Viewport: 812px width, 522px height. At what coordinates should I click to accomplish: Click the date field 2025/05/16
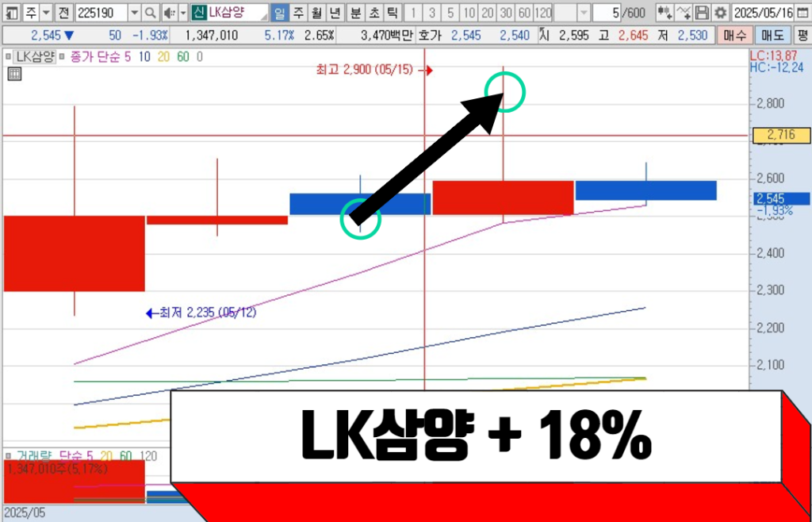(x=762, y=12)
